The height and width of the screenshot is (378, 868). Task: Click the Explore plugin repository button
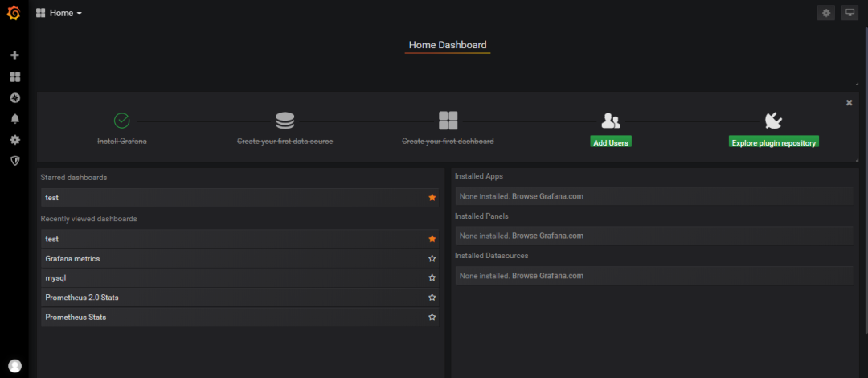(773, 142)
